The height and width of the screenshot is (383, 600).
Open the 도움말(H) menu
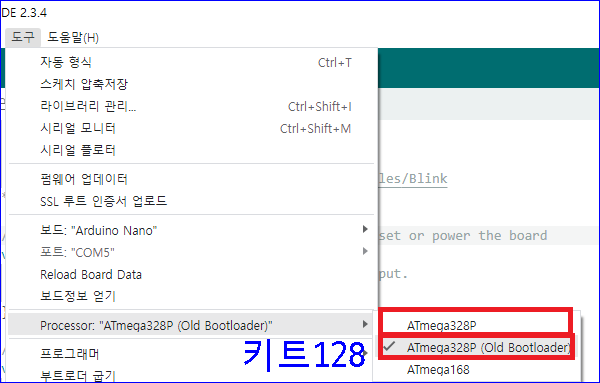pos(73,37)
